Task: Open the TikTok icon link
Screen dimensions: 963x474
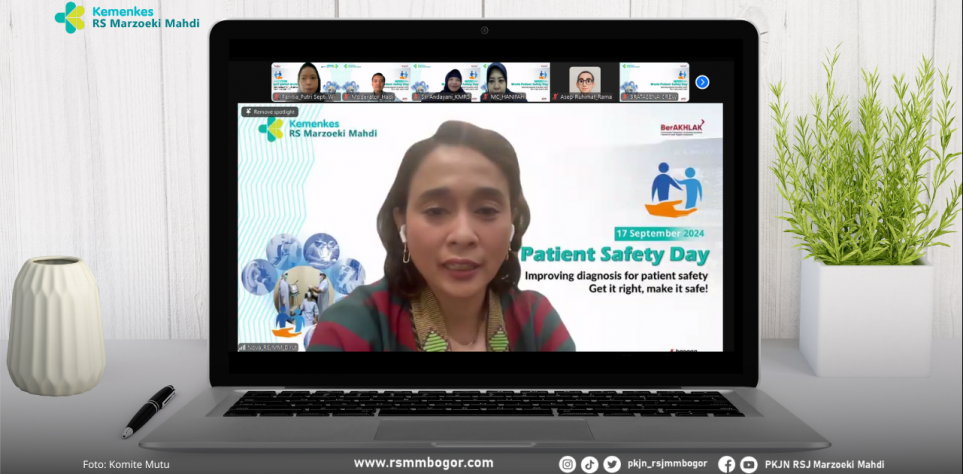Action: tap(589, 464)
